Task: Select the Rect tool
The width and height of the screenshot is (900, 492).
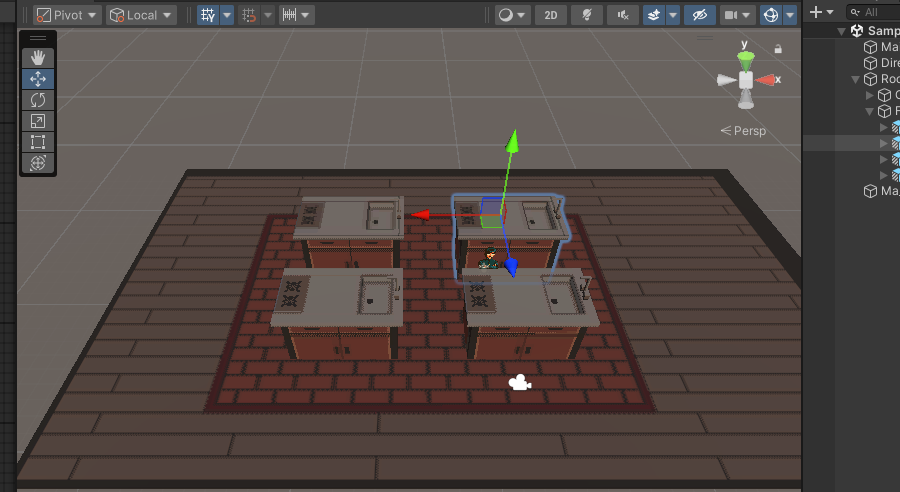Action: tap(38, 142)
